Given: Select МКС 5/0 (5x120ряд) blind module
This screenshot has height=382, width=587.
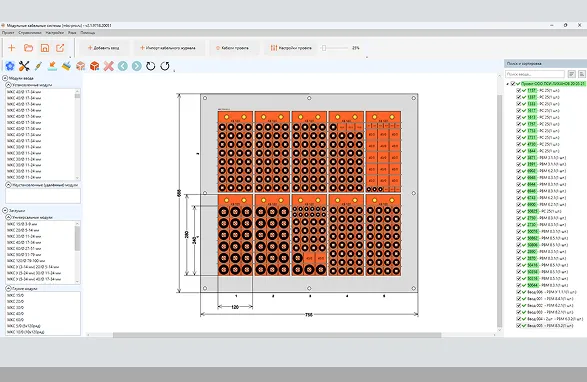Looking at the screenshot, I should point(24,326).
